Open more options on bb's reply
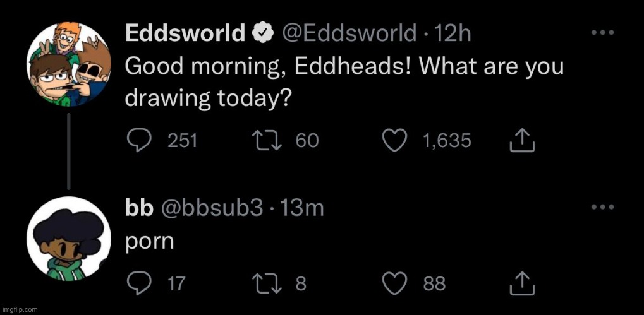Screen dimensions: 644x315 tap(602, 207)
